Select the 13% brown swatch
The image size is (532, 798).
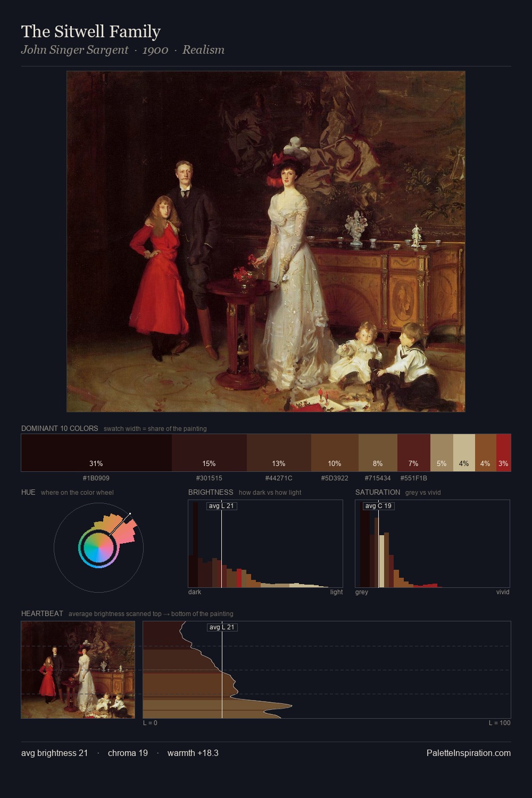pos(279,453)
